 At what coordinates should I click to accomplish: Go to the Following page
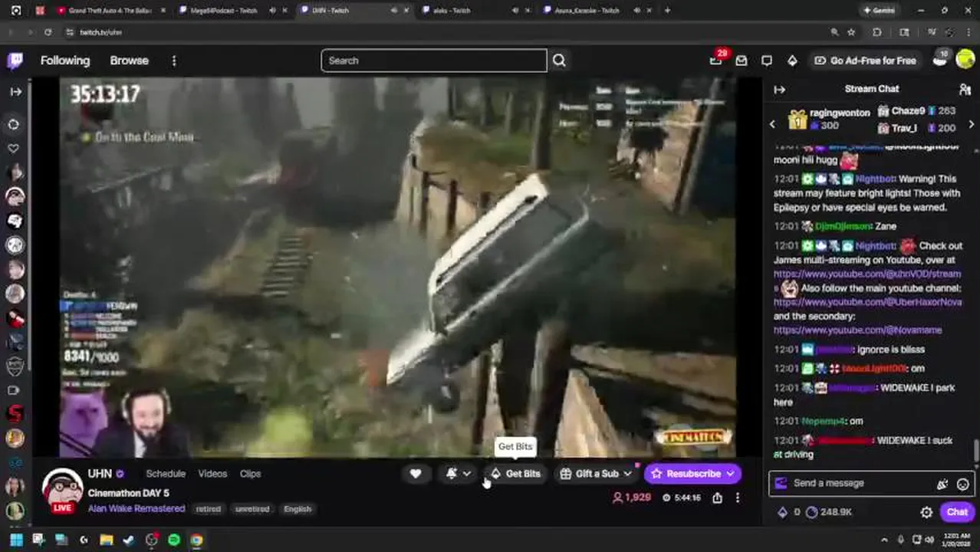(x=65, y=61)
